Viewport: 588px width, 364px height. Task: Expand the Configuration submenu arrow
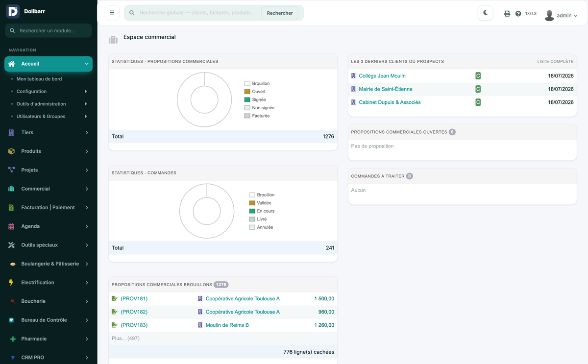pyautogui.click(x=86, y=92)
